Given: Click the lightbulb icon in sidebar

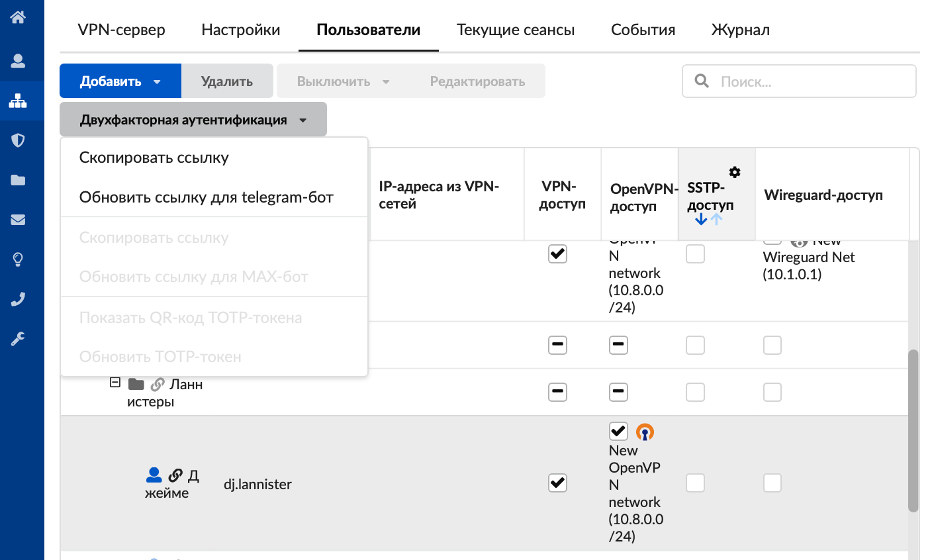Looking at the screenshot, I should coord(18,259).
